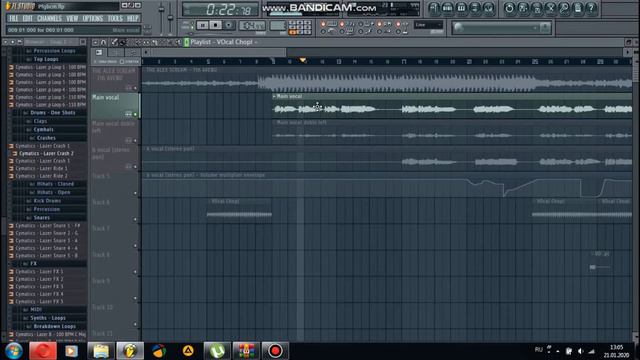Screen dimensions: 640x360
Task: Click the 0:22 song time display
Action: (220, 9)
